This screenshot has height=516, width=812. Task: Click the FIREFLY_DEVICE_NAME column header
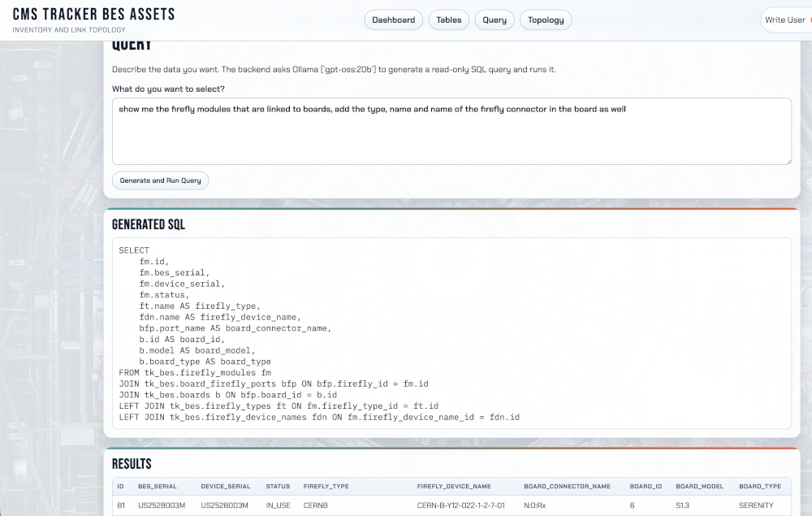454,487
